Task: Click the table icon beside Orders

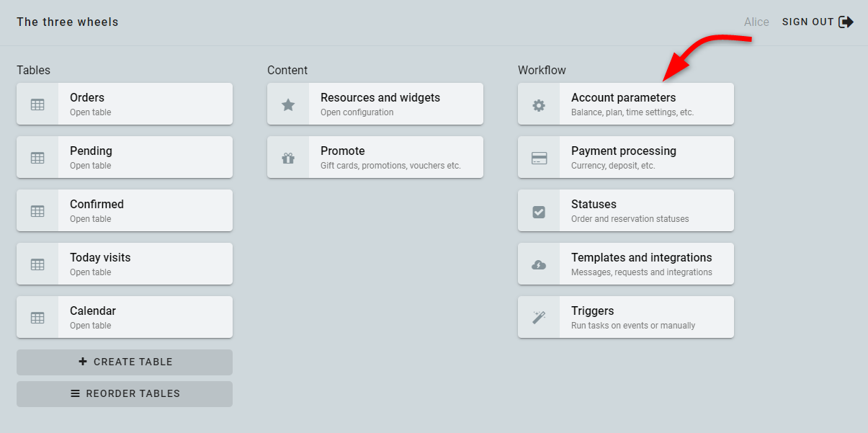Action: coord(37,104)
